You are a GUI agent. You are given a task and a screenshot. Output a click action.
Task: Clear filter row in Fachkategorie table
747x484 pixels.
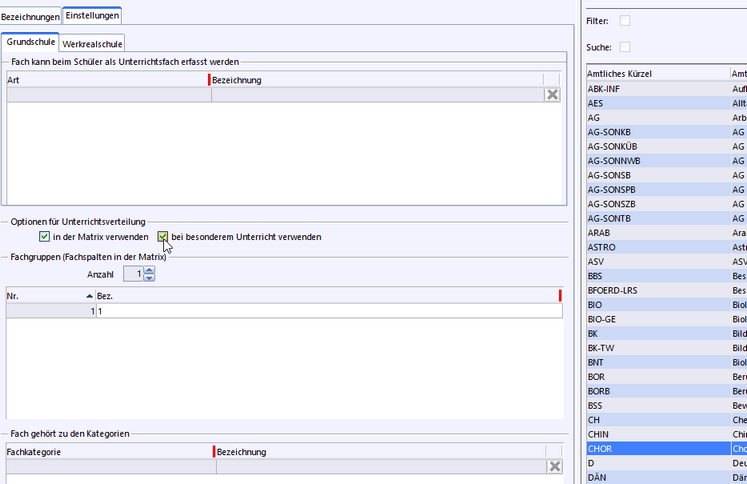tap(553, 466)
